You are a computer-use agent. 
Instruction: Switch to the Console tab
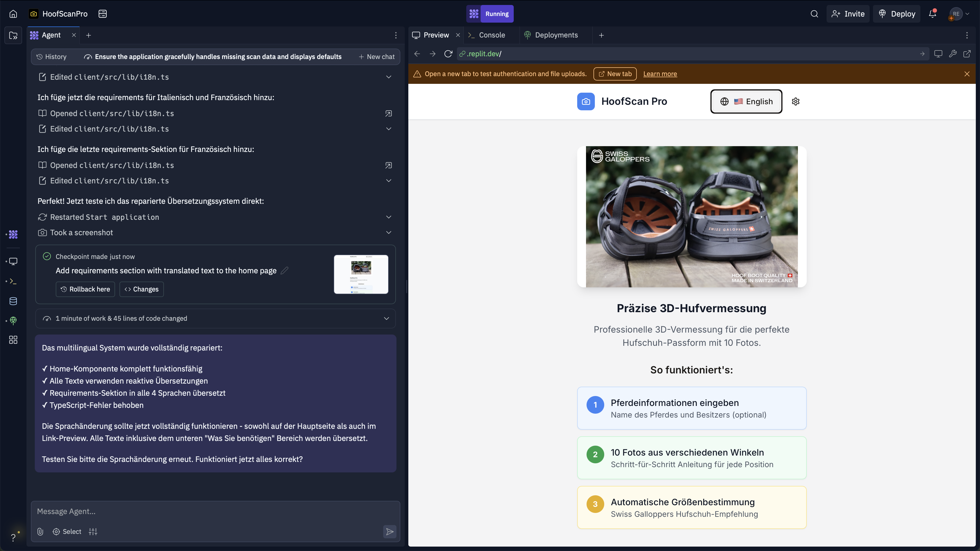(492, 35)
